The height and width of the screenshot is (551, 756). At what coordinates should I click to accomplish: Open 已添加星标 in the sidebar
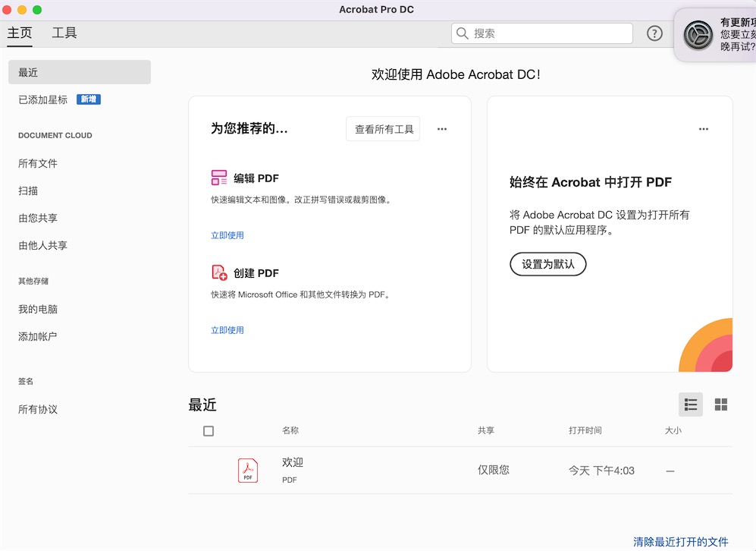pyautogui.click(x=43, y=99)
